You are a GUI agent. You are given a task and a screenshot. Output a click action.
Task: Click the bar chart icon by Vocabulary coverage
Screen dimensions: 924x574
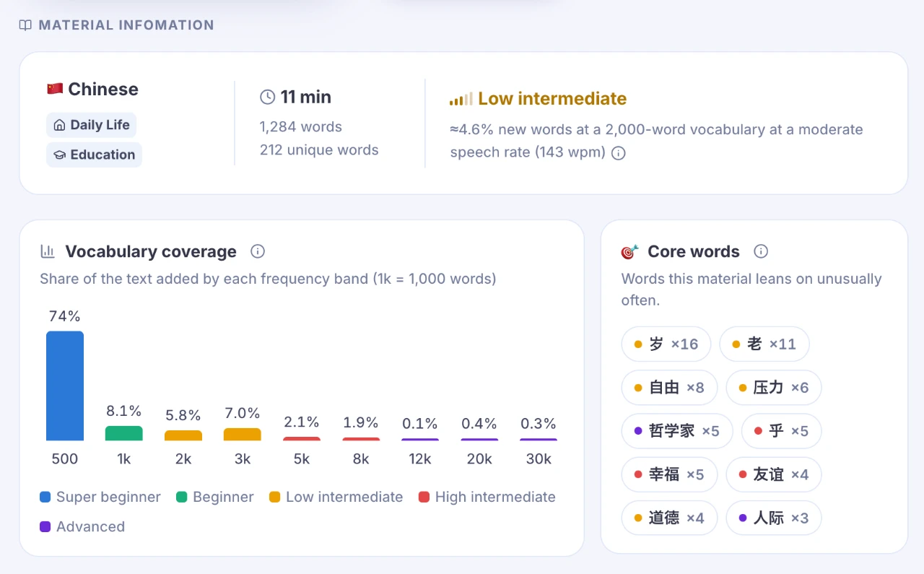(48, 251)
